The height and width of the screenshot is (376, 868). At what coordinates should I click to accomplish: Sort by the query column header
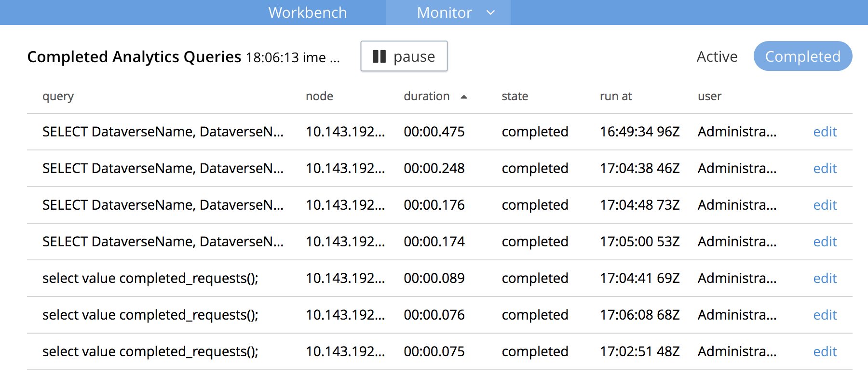[58, 96]
